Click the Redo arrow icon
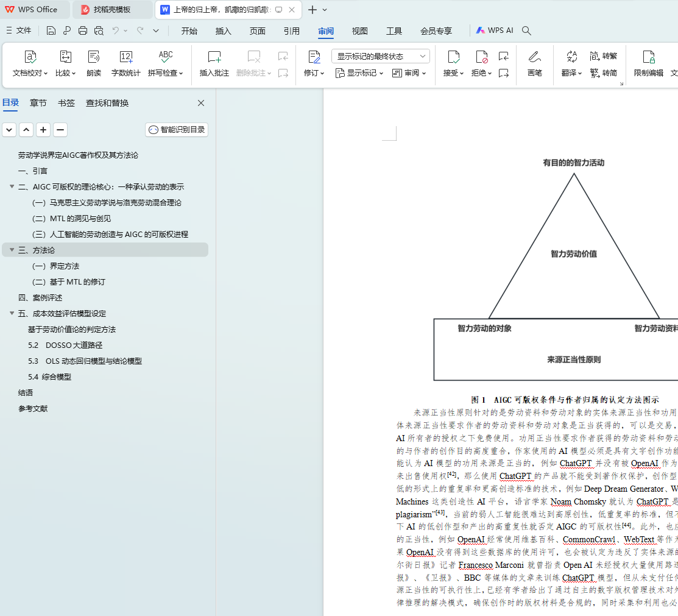Viewport: 678px width, 616px height. click(x=140, y=30)
